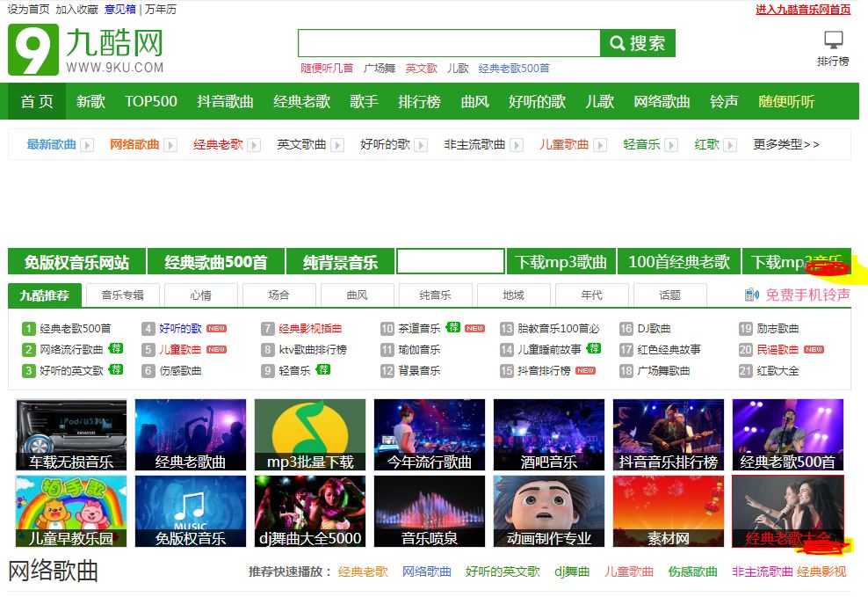
Task: Click the 设为首页 link
Action: [x=28, y=10]
